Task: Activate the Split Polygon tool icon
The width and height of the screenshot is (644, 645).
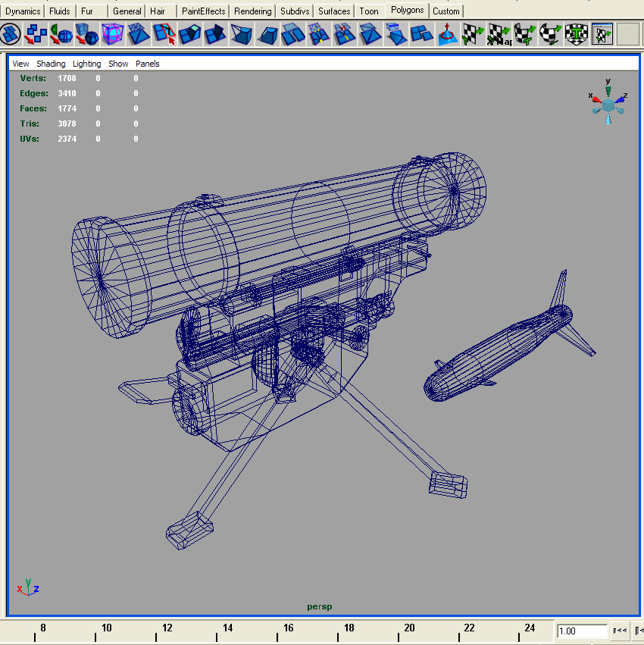Action: [165, 34]
